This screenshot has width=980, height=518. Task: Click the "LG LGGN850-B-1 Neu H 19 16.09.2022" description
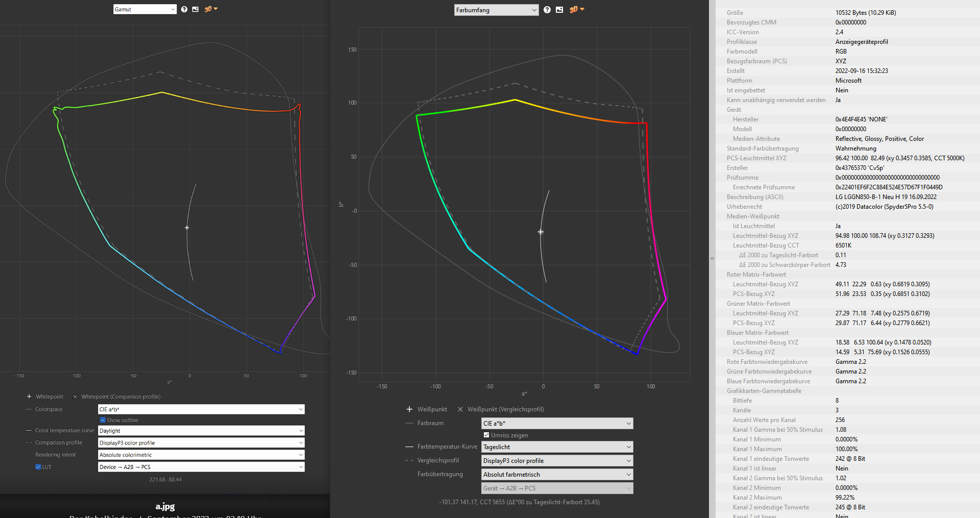coord(886,197)
